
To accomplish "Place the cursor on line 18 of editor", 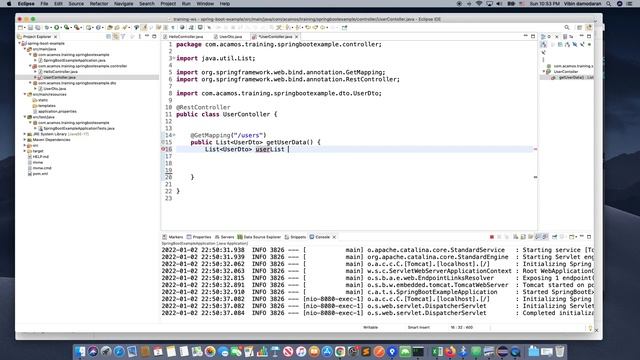I will pyautogui.click(x=355, y=163).
